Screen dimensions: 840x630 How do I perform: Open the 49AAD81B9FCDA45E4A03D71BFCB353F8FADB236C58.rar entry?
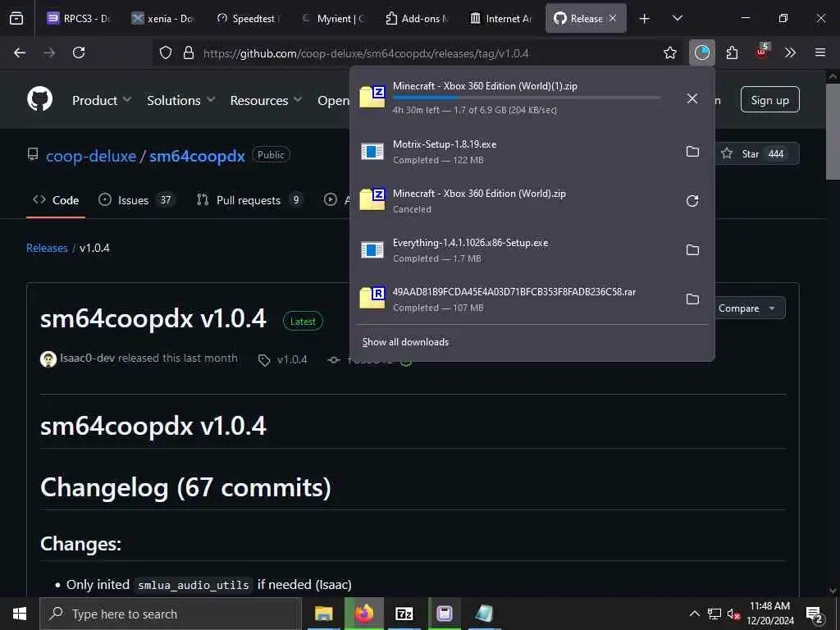[x=515, y=299]
